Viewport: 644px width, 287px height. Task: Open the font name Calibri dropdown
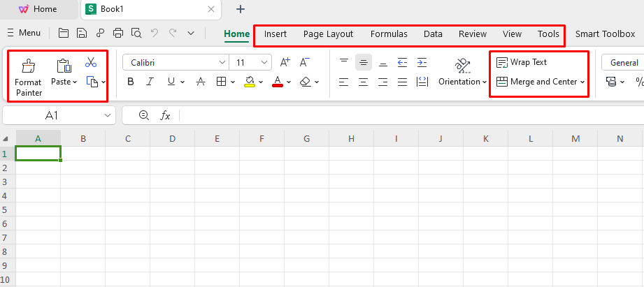click(x=222, y=62)
